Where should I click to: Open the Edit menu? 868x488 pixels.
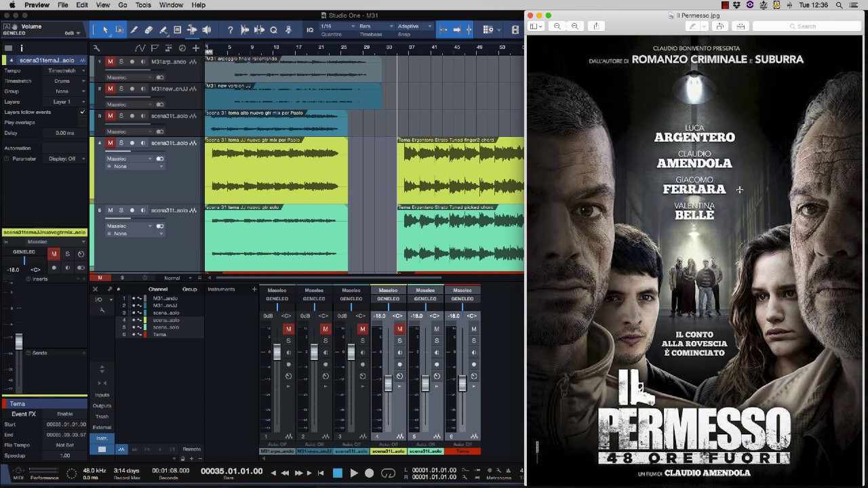coord(82,5)
